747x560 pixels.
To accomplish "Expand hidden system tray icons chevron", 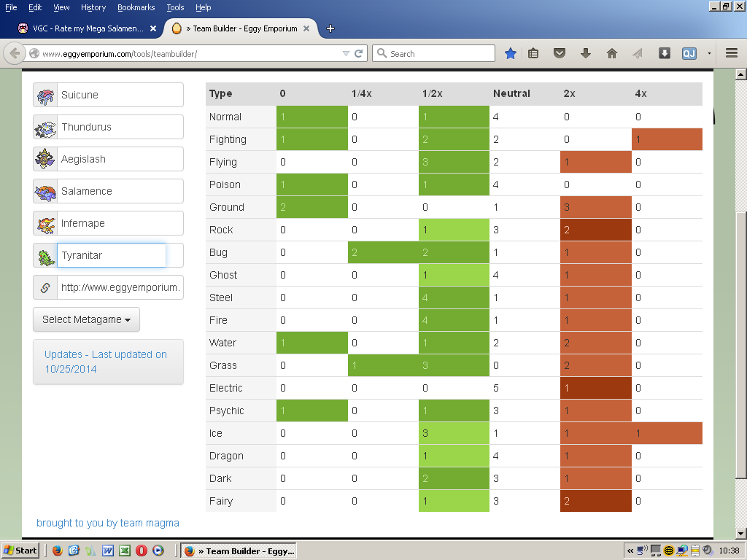I will click(630, 551).
